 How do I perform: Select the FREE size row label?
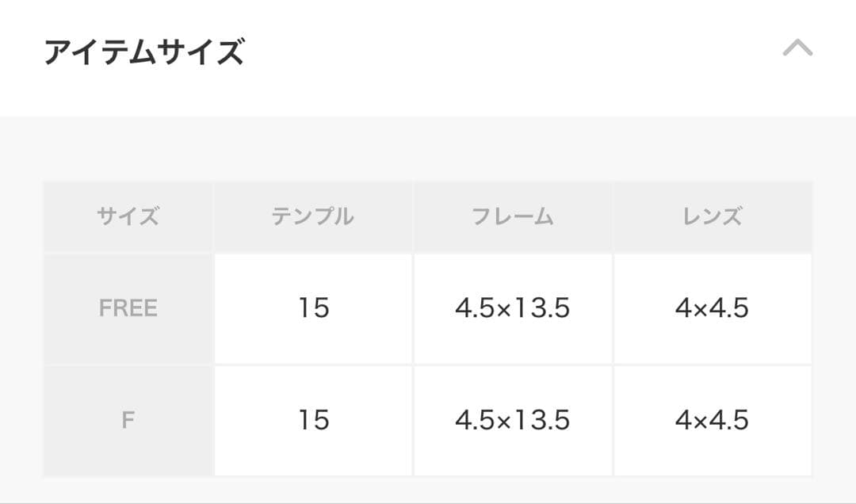coord(128,307)
